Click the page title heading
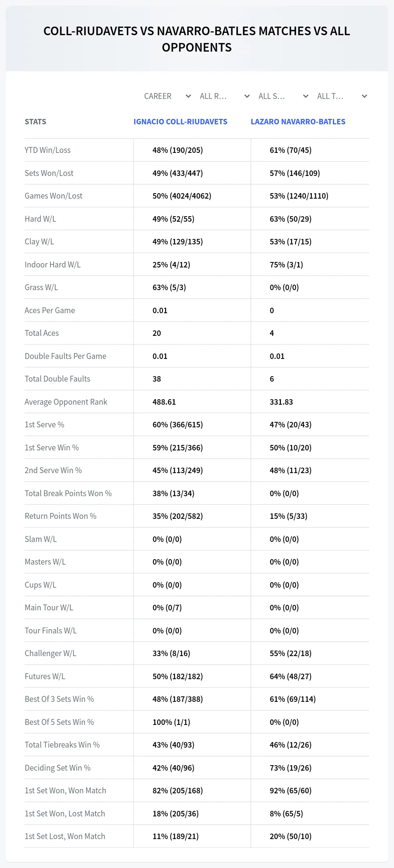The height and width of the screenshot is (868, 394). [x=197, y=39]
